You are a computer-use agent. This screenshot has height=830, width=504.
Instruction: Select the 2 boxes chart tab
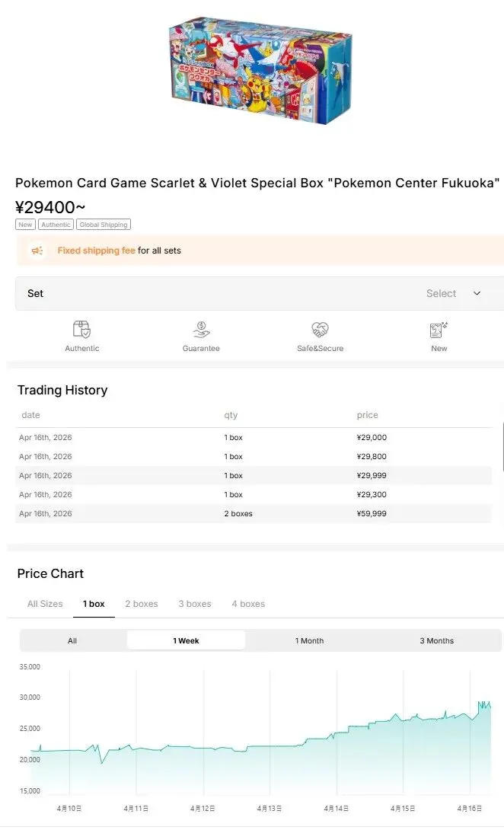point(142,604)
